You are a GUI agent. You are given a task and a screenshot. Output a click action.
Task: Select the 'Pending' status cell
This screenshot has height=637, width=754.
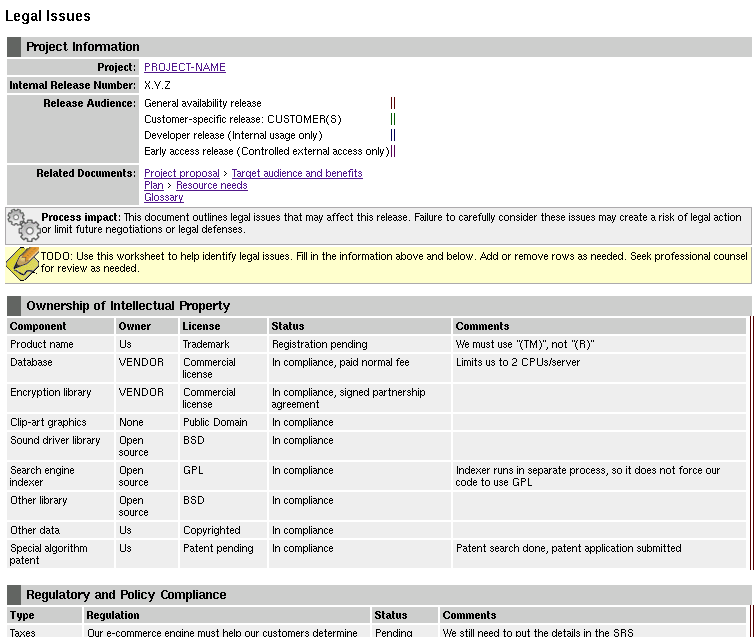[405, 632]
